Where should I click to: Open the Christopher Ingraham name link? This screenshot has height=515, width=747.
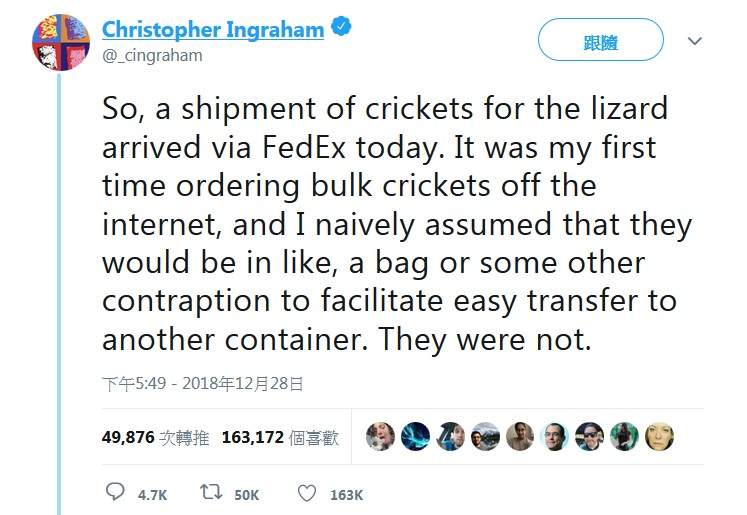click(x=212, y=29)
